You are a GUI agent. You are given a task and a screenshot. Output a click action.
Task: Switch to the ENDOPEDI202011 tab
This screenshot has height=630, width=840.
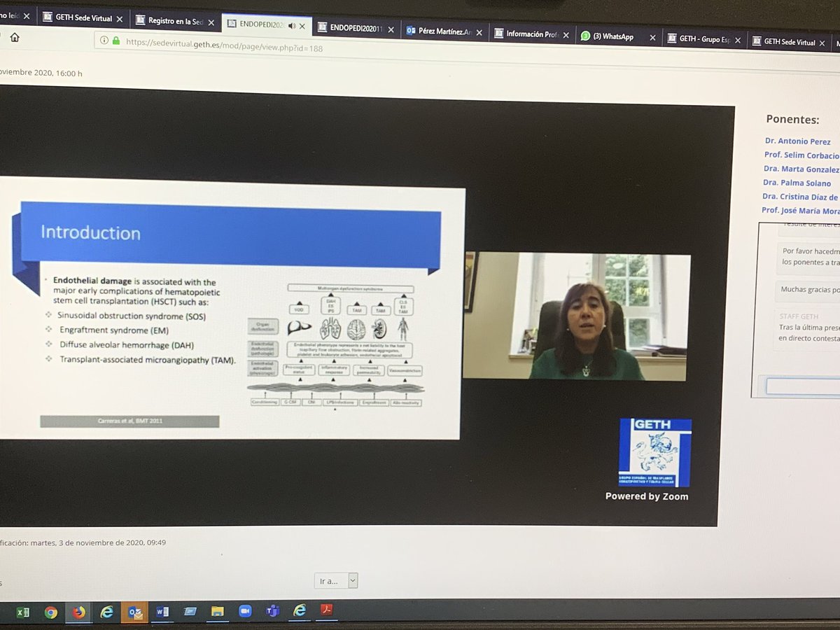coord(355,29)
